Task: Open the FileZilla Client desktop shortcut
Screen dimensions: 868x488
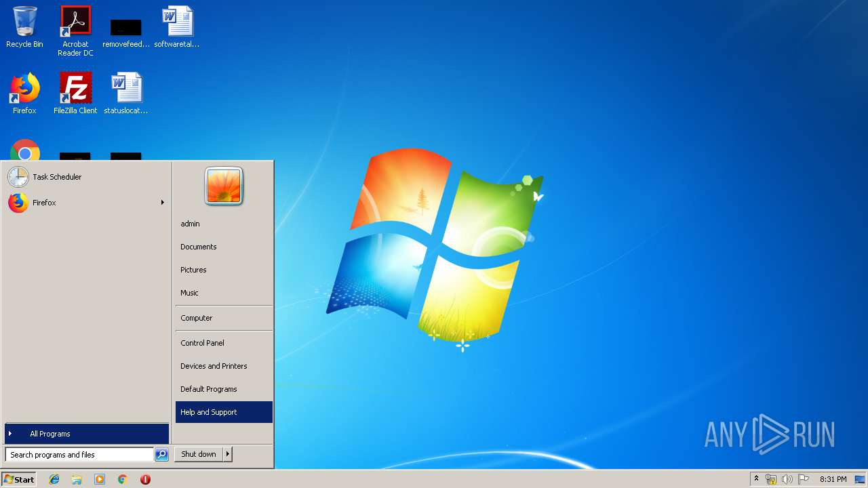Action: click(75, 94)
